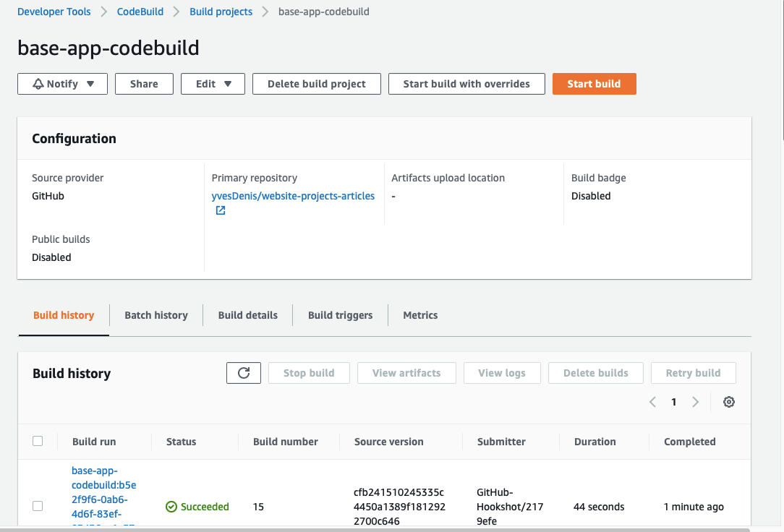
Task: Open the Metrics tab
Action: (420, 315)
